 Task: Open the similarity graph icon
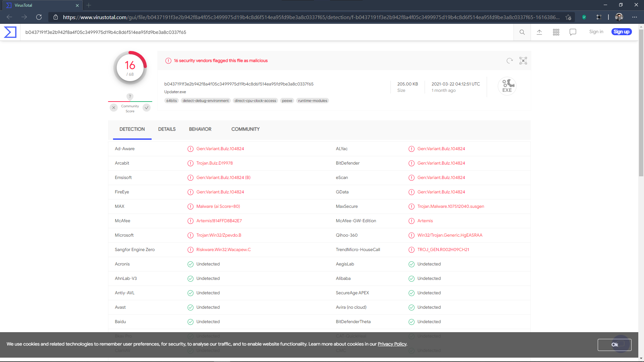(x=523, y=61)
